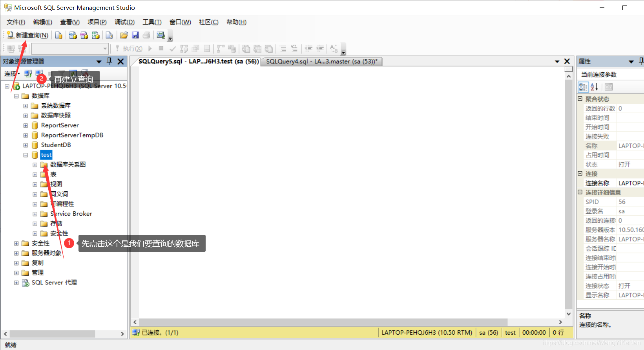
Task: Select the SQL Server 代理 node
Action: pyautogui.click(x=54, y=282)
